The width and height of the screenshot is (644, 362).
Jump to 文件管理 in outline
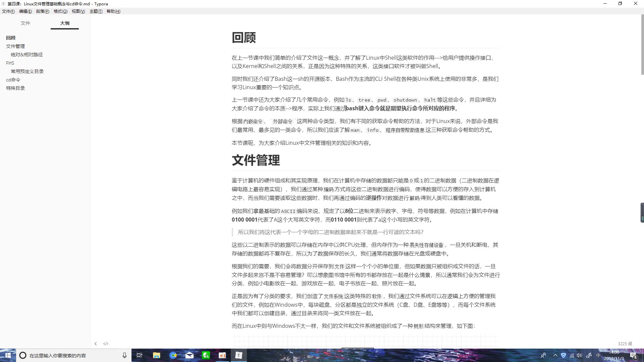15,46
